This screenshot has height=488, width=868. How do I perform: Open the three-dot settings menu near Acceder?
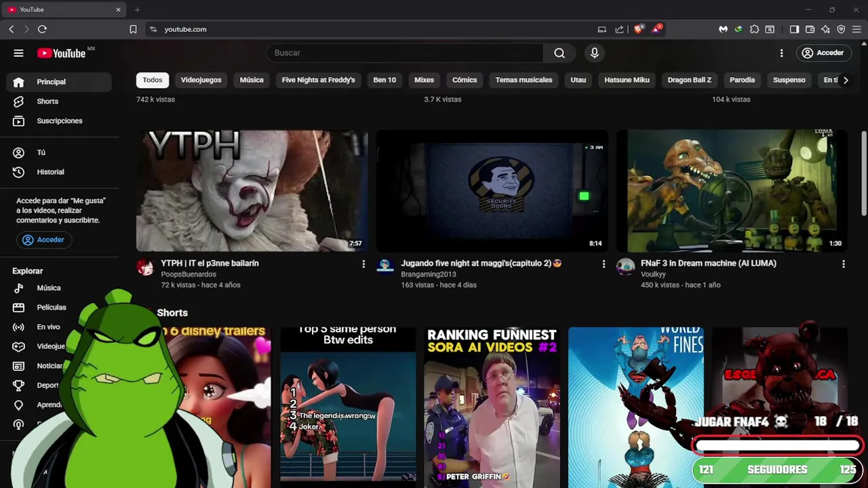pyautogui.click(x=781, y=53)
